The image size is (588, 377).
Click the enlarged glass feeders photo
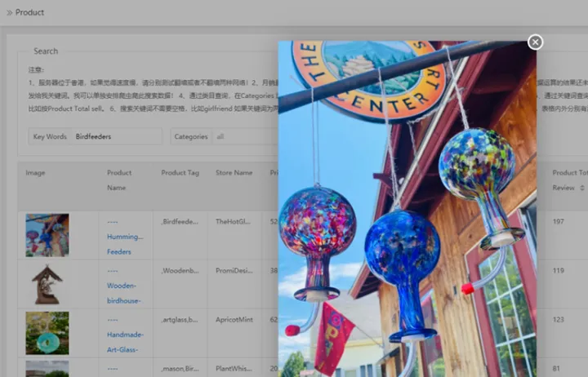pyautogui.click(x=407, y=209)
